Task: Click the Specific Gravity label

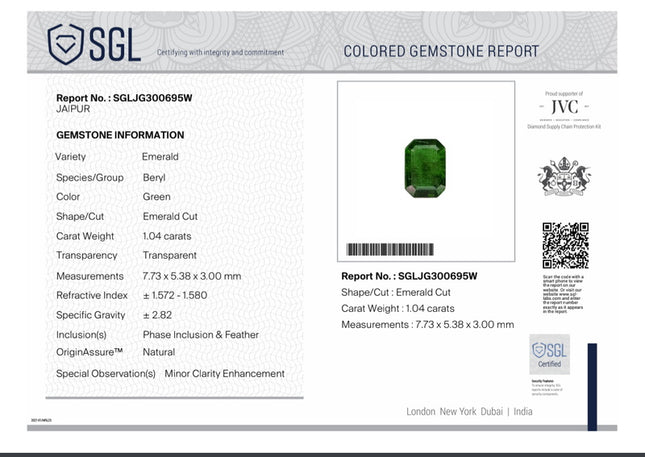Action: coord(91,315)
